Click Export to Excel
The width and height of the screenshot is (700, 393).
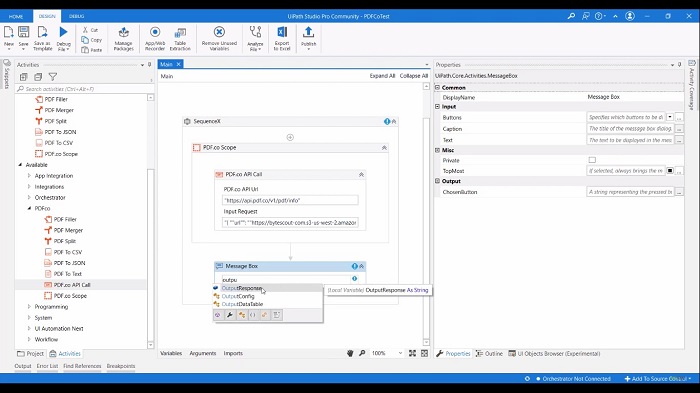[x=282, y=38]
